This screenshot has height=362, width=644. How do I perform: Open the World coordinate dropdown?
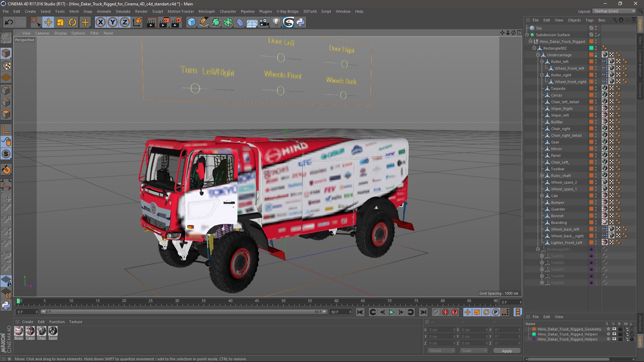441,351
